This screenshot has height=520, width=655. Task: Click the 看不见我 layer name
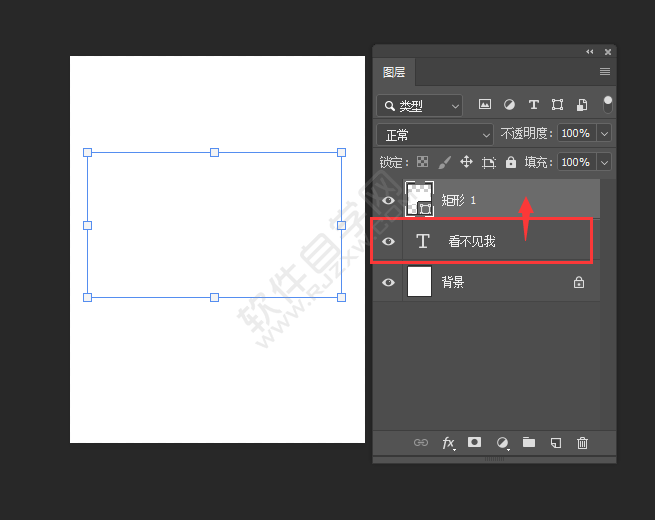pyautogui.click(x=472, y=241)
